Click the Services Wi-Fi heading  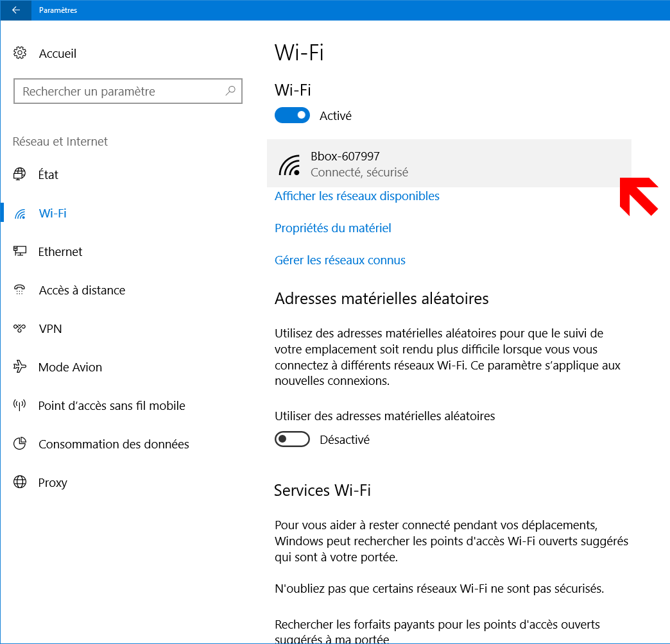(323, 490)
